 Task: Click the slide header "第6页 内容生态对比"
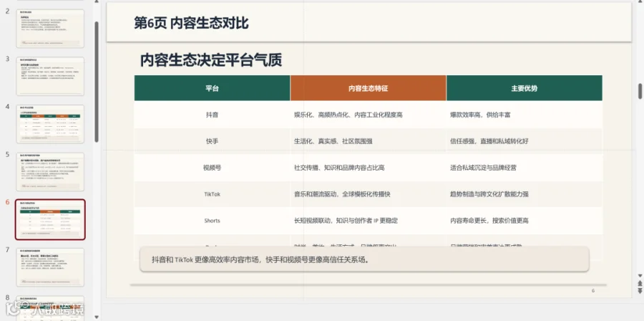coord(191,23)
